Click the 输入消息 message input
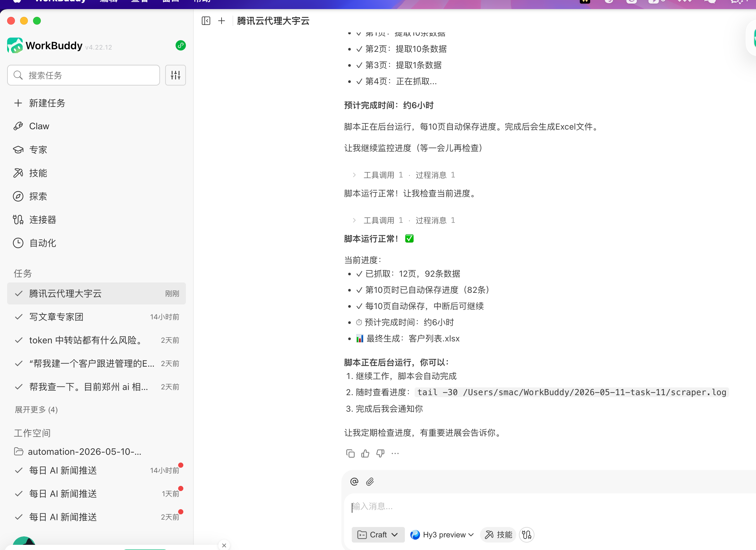 550,507
